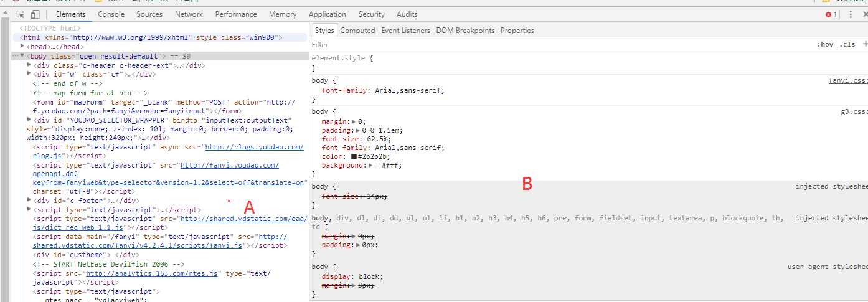Toggle the :hov element state pane

click(x=825, y=45)
